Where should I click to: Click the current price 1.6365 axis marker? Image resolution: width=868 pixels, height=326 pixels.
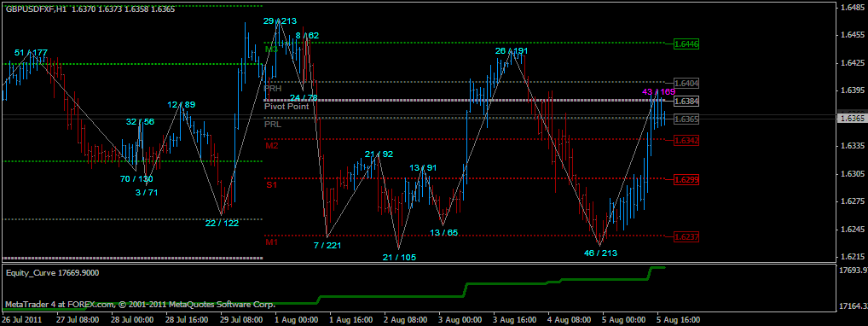point(851,118)
